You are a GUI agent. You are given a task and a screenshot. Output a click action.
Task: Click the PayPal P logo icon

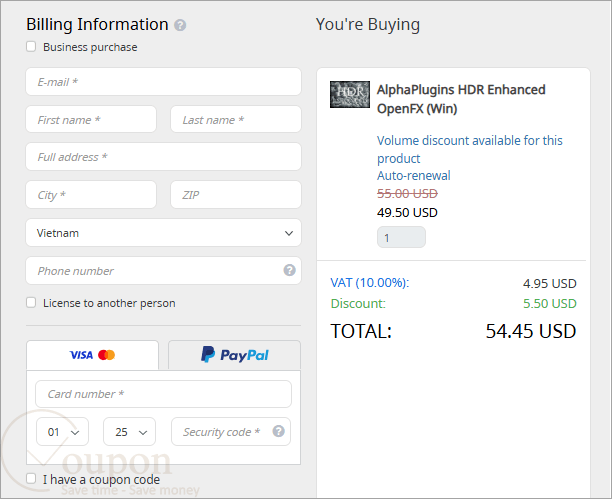(x=208, y=354)
